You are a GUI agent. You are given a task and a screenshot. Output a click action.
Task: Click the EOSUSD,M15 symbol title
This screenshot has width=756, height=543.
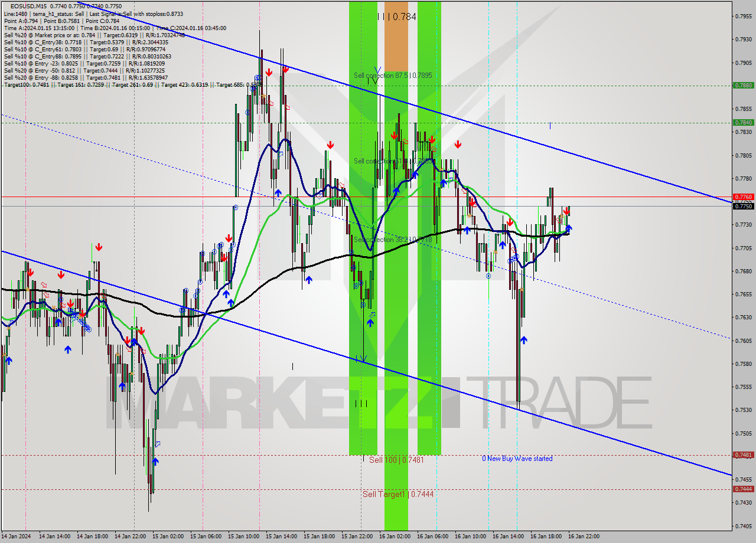(30, 6)
